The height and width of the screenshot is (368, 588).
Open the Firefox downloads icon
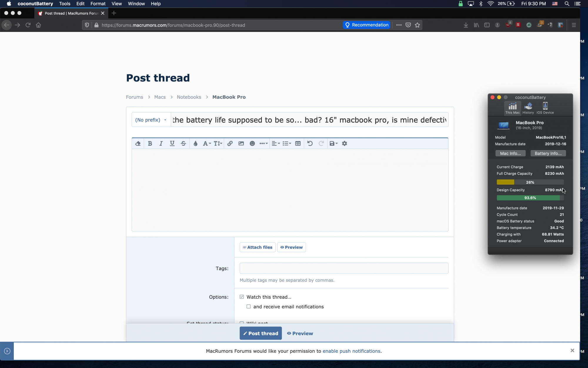coord(466,25)
